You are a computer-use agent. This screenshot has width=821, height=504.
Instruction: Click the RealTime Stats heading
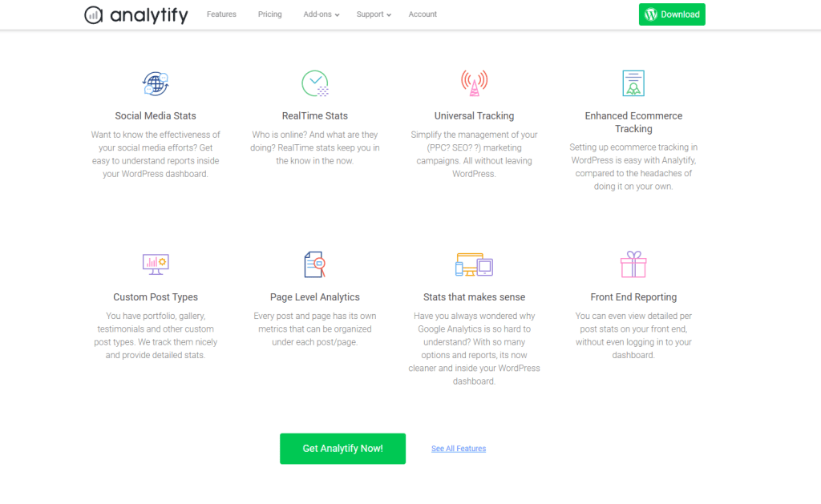(x=315, y=116)
